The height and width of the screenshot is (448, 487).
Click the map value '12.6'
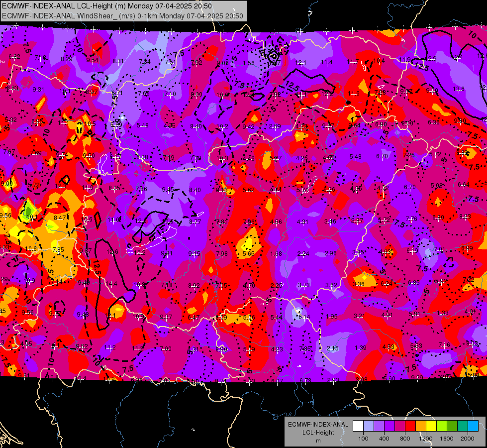click(112, 252)
